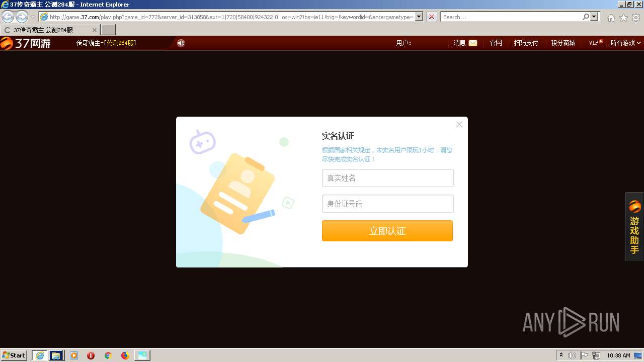
Task: Click the 10:38 AM clock
Action: pyautogui.click(x=618, y=355)
